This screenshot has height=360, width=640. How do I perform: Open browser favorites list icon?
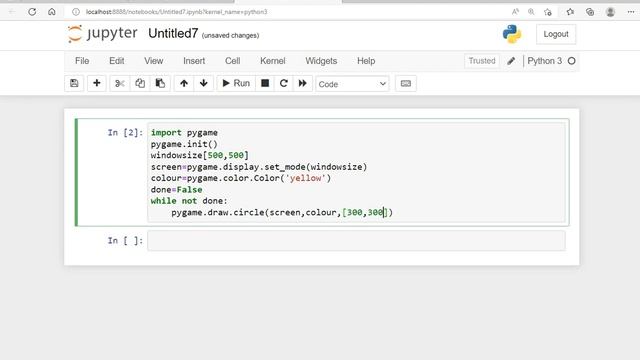click(x=570, y=12)
